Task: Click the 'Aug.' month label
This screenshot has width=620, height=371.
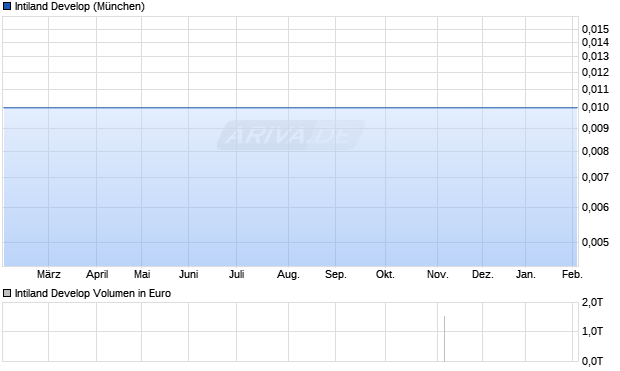Action: pyautogui.click(x=288, y=274)
